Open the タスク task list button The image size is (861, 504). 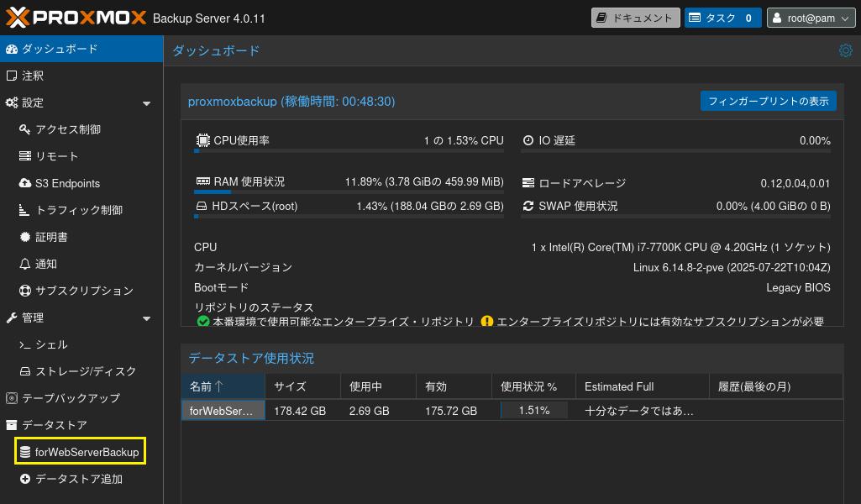(x=722, y=18)
